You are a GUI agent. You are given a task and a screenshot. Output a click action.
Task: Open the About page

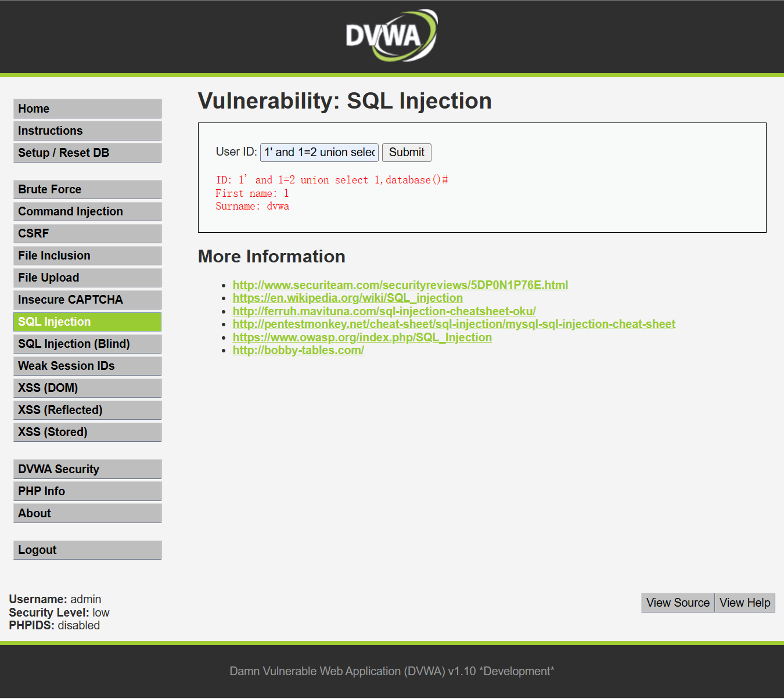click(87, 513)
